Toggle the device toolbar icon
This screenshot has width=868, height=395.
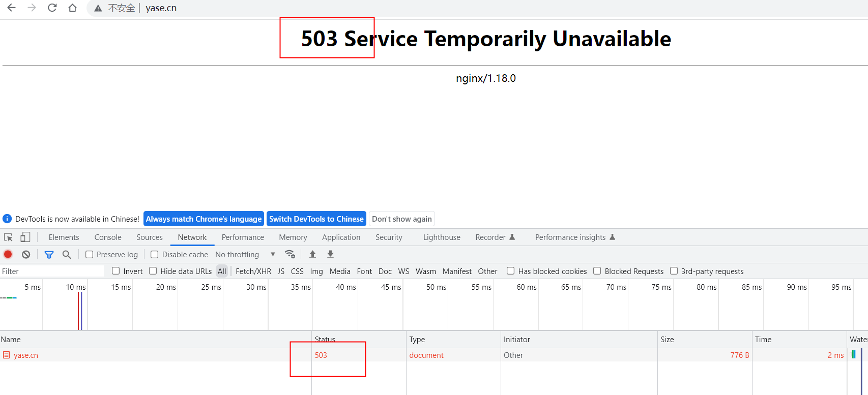25,237
